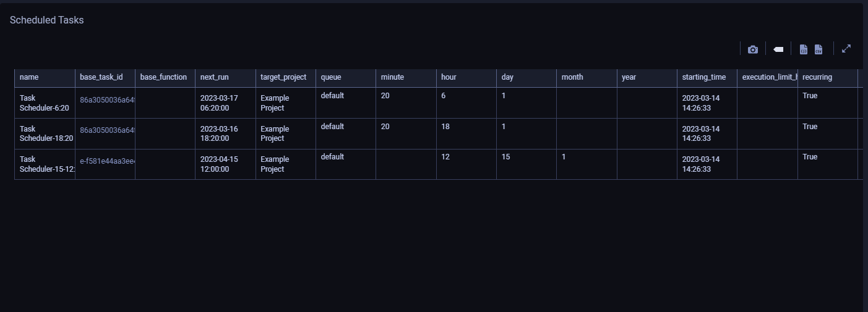The width and height of the screenshot is (868, 312).
Task: Click the queue column header
Action: click(331, 77)
